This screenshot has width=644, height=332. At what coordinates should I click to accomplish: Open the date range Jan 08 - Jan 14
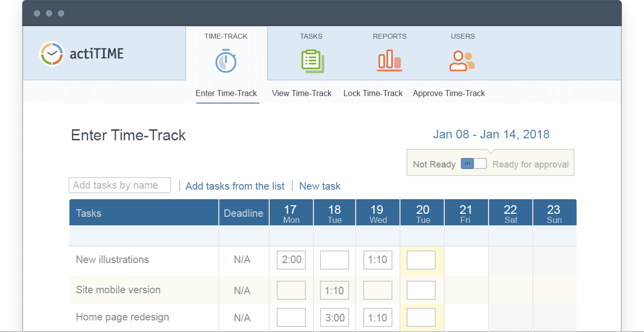(x=492, y=134)
